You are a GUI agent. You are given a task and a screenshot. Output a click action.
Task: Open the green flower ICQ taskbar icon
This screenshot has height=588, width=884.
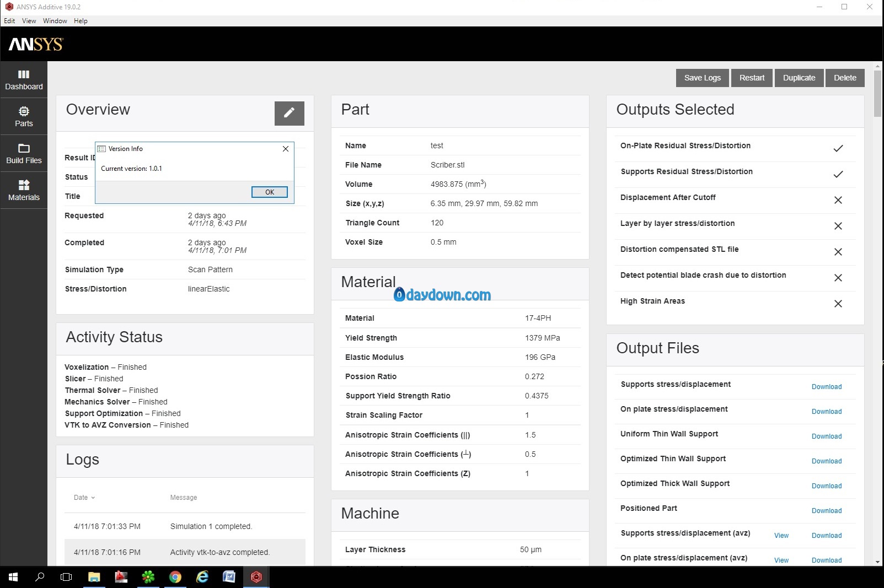coord(148,577)
